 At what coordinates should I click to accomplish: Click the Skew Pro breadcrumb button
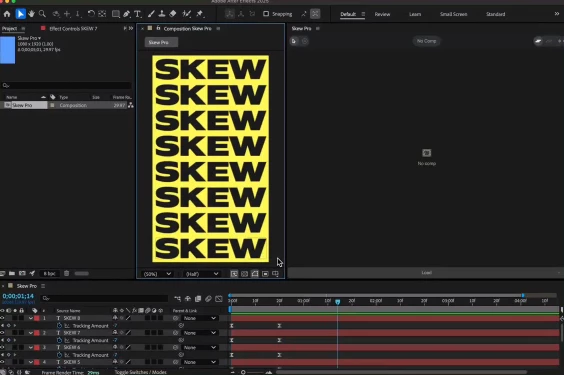click(161, 42)
